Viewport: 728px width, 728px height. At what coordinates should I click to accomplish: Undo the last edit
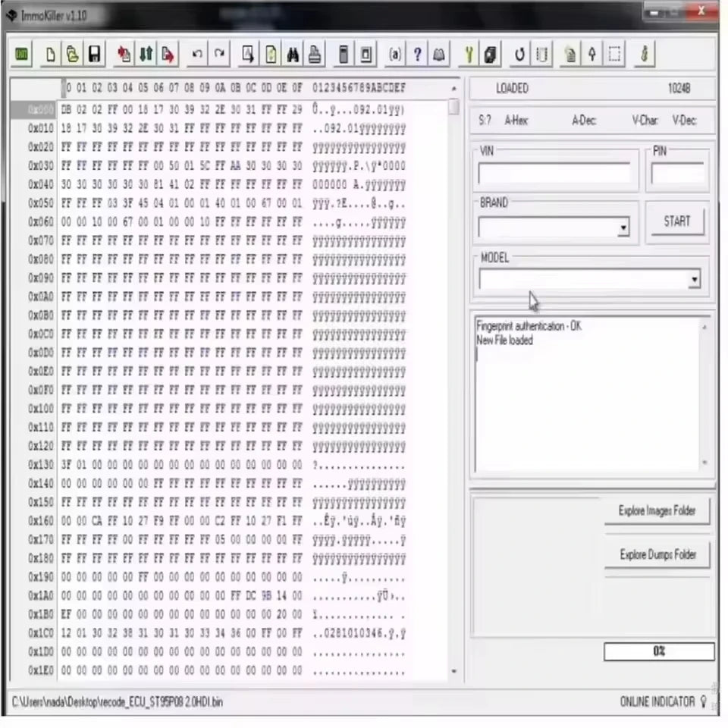tap(196, 54)
